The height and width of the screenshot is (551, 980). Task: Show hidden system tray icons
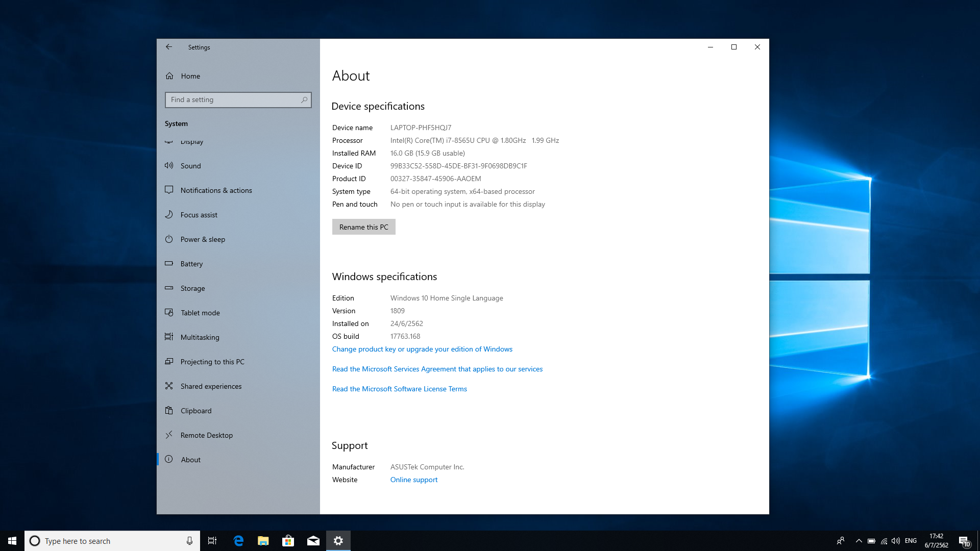[859, 541]
